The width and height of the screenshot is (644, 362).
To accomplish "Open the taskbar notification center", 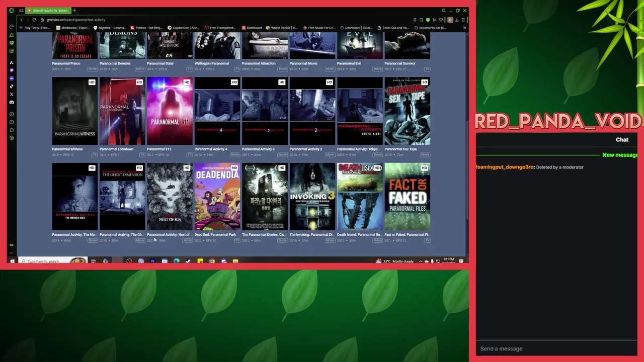I will click(x=461, y=261).
